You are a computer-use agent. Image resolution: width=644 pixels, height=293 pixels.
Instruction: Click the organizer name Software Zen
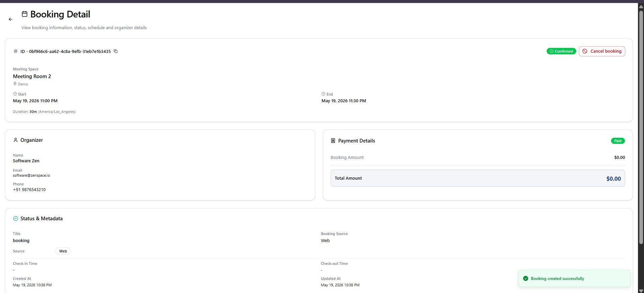(26, 161)
